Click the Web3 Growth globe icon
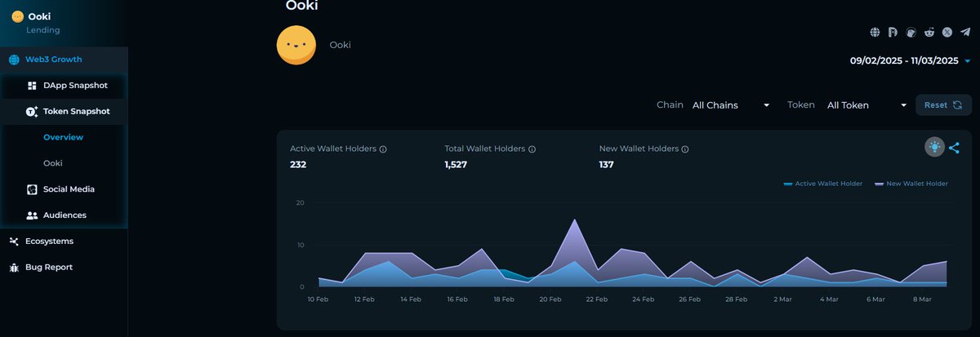The width and height of the screenshot is (980, 337). (14, 60)
